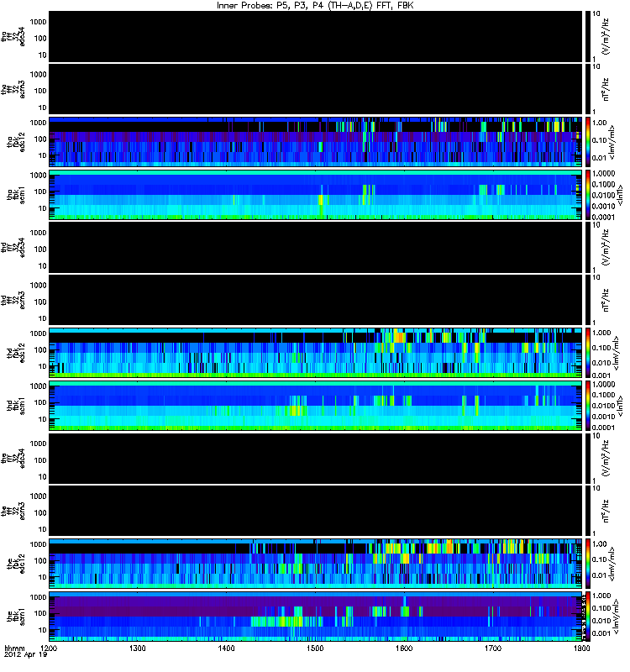This screenshot has width=630, height=672.
Task: Click the empty tha fff 32 edc34 panel
Action: tap(316, 37)
